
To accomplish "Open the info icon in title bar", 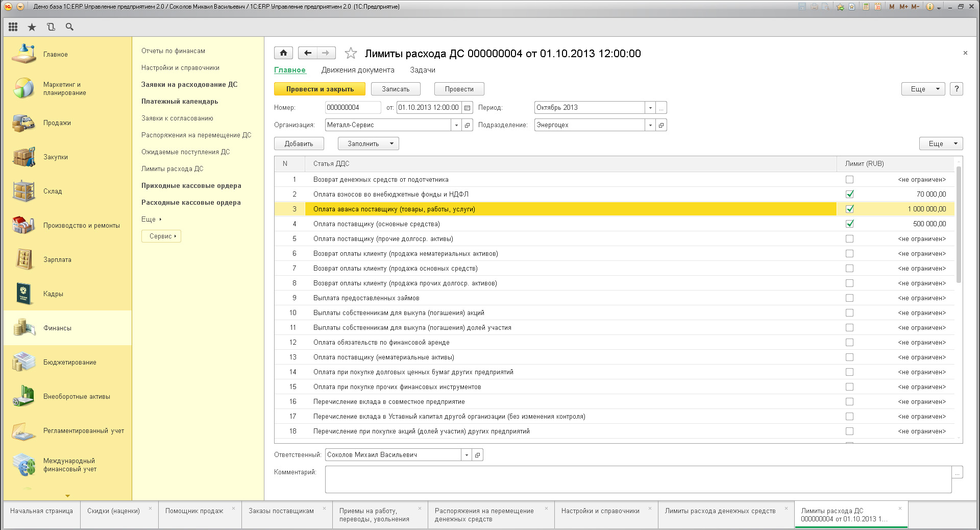I will 929,7.
